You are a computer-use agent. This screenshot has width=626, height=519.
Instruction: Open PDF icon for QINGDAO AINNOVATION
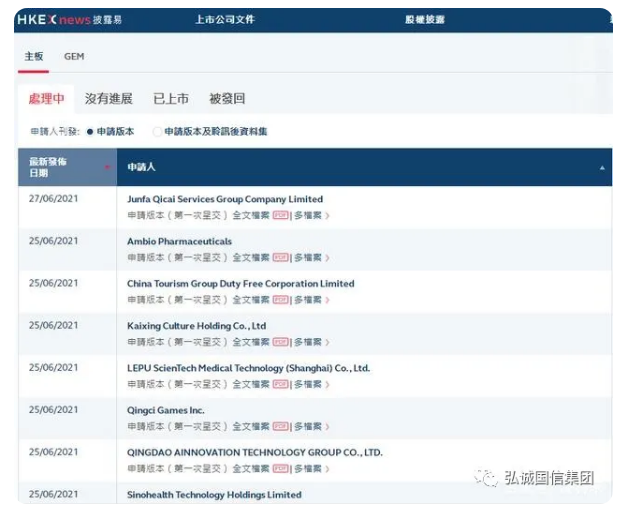coord(281,469)
